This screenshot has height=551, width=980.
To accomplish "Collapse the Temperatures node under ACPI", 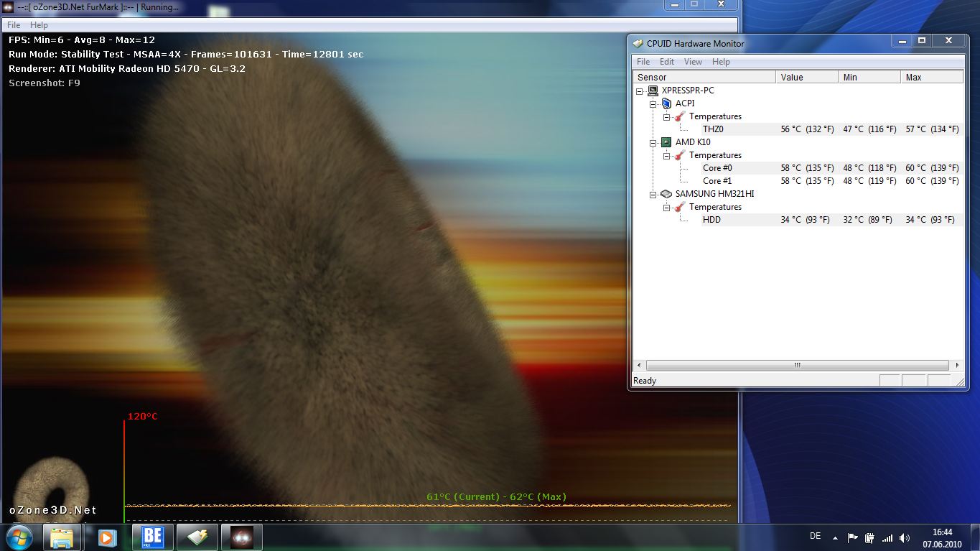I will (x=667, y=116).
